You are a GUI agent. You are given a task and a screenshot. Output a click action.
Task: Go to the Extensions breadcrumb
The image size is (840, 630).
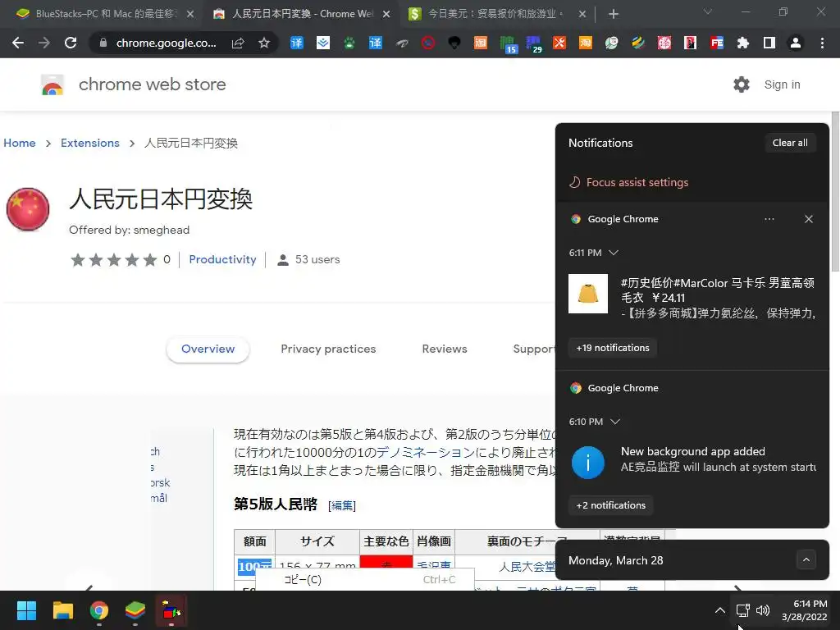[90, 143]
